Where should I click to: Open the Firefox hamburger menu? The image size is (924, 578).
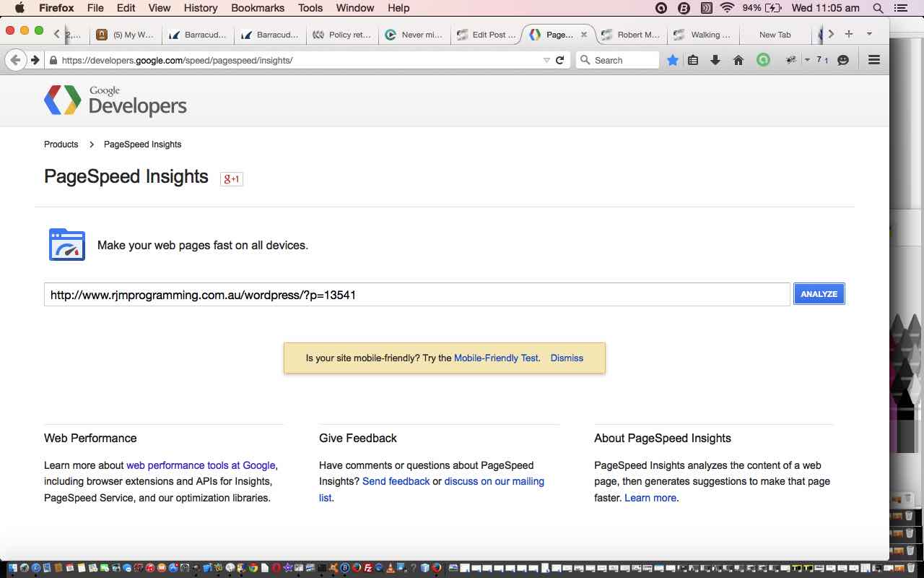(874, 60)
